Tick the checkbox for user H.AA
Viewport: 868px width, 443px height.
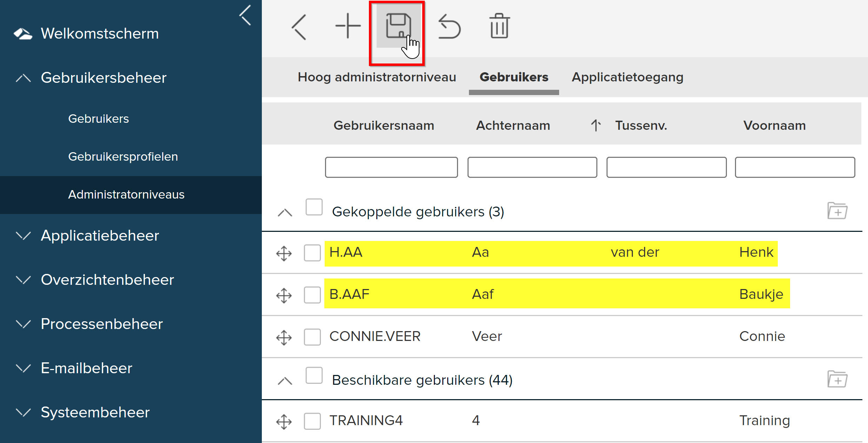(312, 253)
